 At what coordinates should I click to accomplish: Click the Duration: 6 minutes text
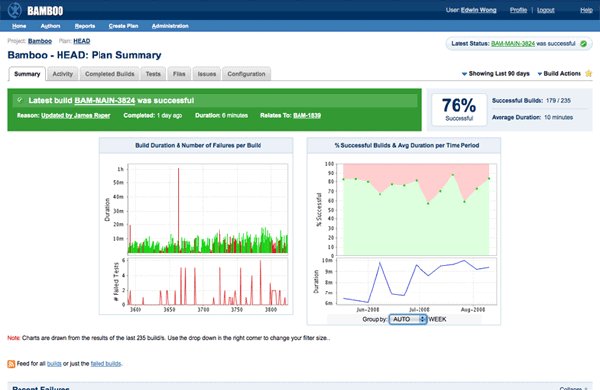point(221,115)
